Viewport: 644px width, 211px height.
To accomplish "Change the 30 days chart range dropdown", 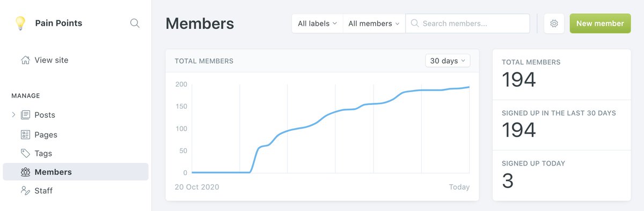I will pos(448,61).
